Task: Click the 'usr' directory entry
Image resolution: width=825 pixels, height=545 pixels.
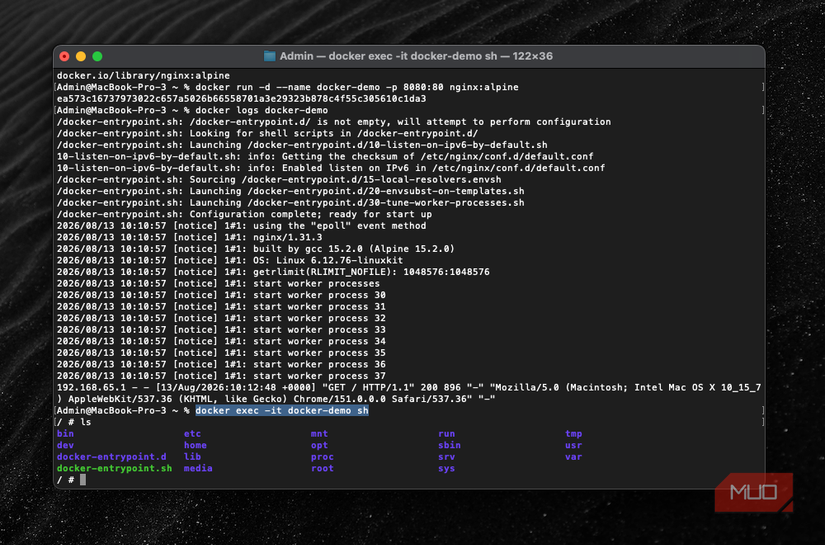Action: [574, 446]
